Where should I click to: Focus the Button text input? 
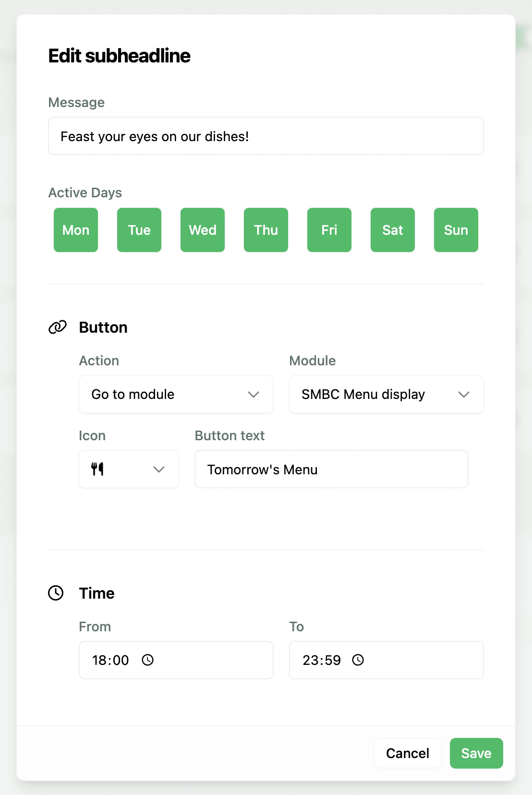point(331,469)
